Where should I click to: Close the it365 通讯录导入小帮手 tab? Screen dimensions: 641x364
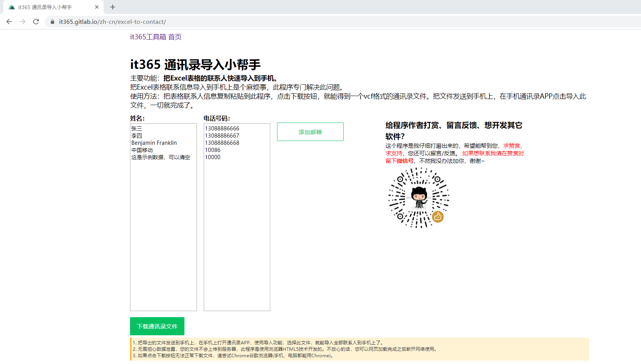97,7
